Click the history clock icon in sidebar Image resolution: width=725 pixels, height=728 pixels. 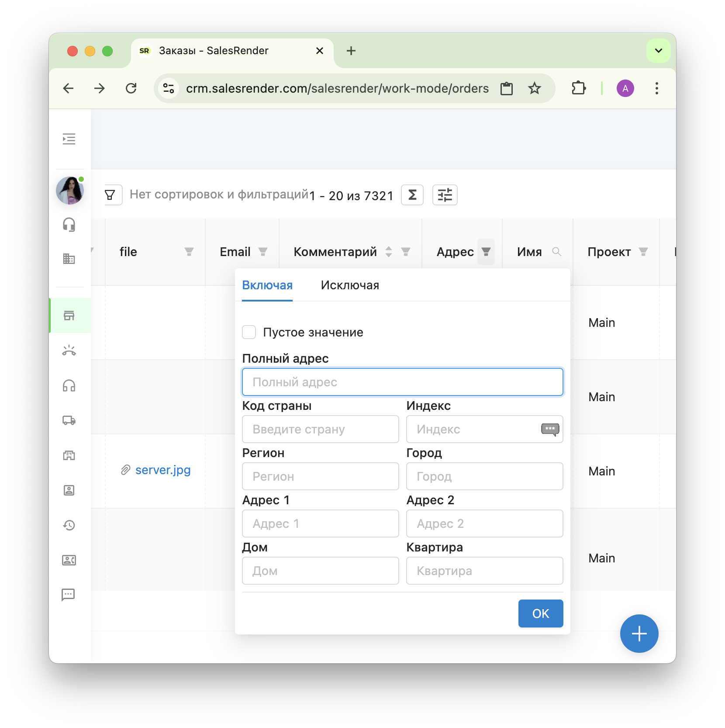[x=69, y=525]
